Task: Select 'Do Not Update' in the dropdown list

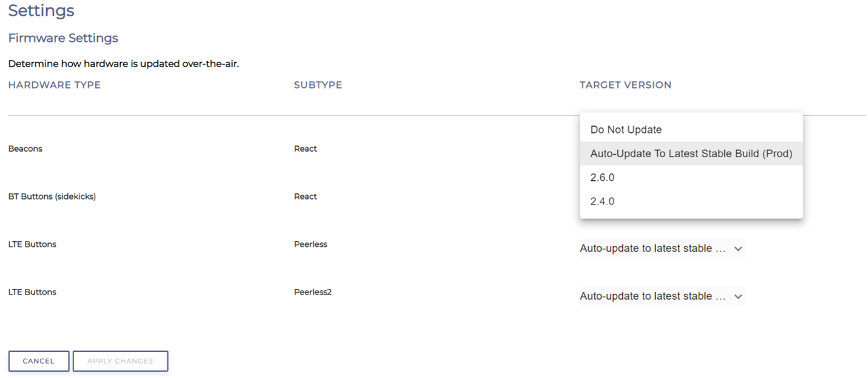Action: 691,130
